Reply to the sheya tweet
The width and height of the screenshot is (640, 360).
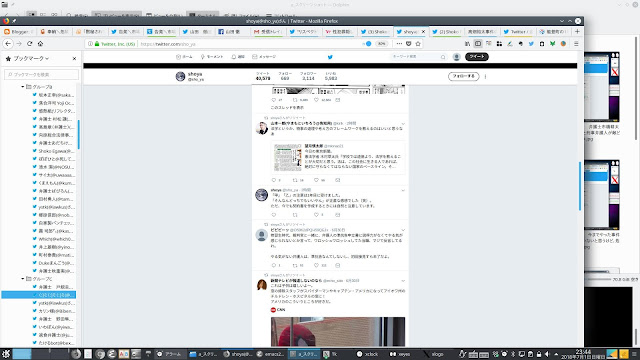pyautogui.click(x=274, y=215)
